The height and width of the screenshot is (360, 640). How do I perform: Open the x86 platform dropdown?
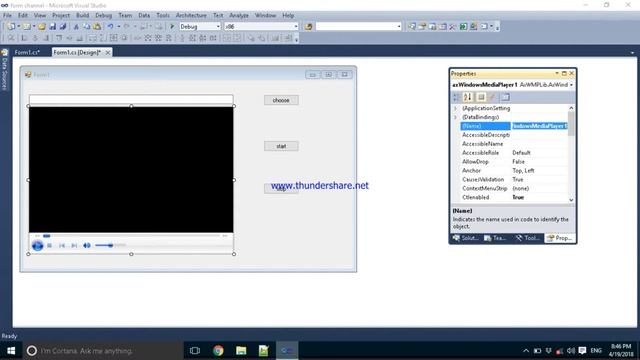pyautogui.click(x=296, y=27)
